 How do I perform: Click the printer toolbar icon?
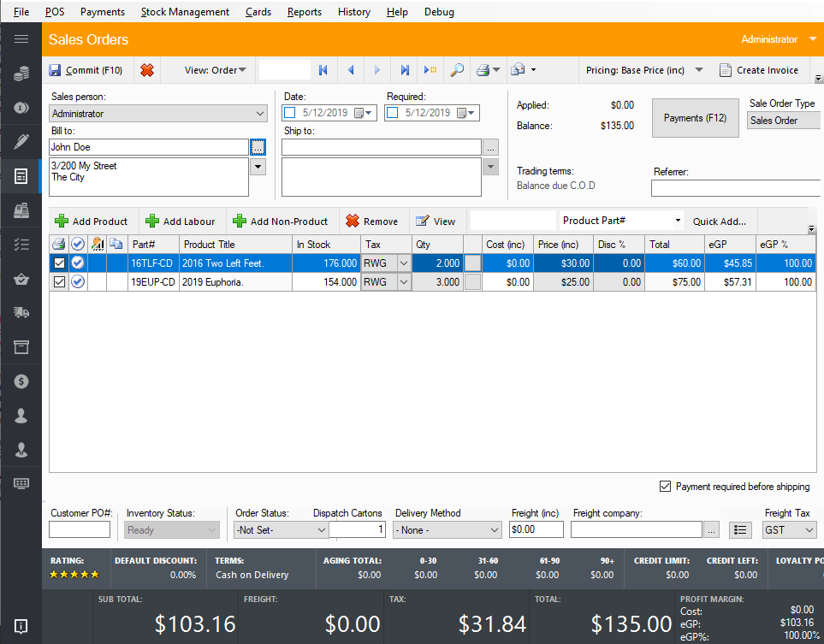click(x=483, y=70)
